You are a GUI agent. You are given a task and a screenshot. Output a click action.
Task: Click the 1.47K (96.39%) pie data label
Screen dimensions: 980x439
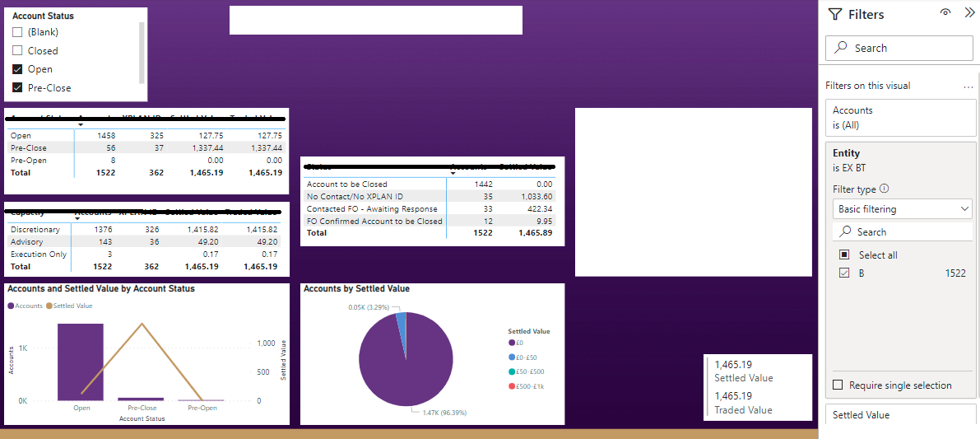tap(443, 413)
